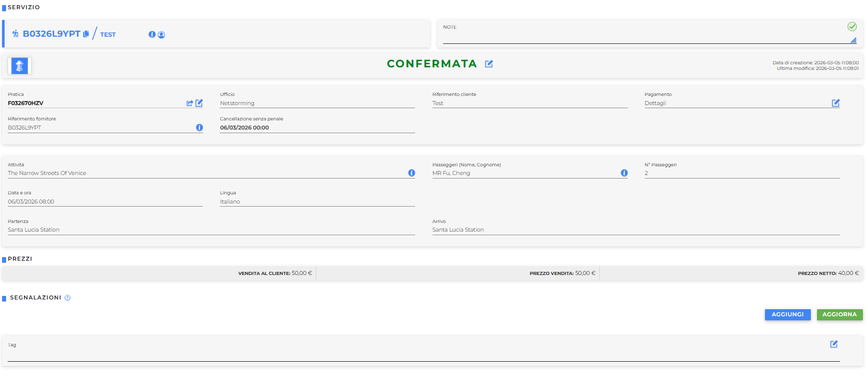Click the blue lighthouse supplier logo
Viewport: 868px width, 376px height.
point(19,66)
